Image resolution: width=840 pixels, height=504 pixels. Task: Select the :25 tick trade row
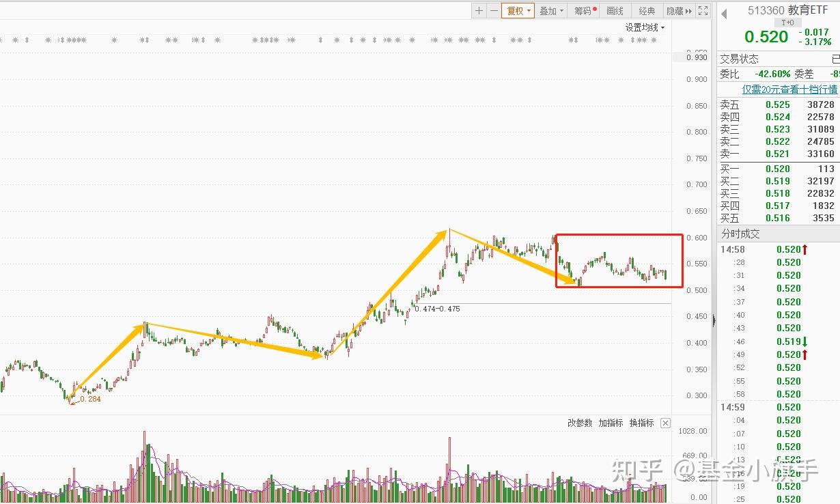[779, 499]
